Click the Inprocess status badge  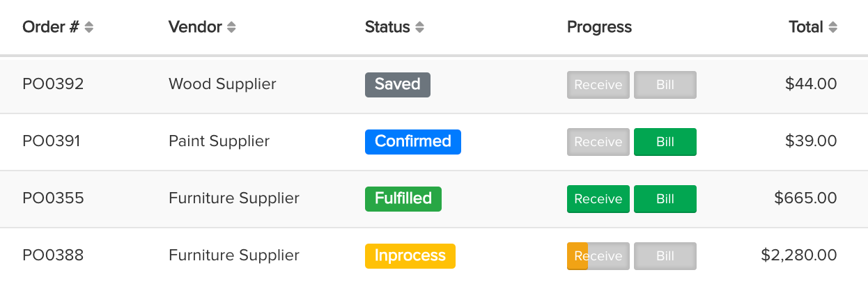pos(410,256)
